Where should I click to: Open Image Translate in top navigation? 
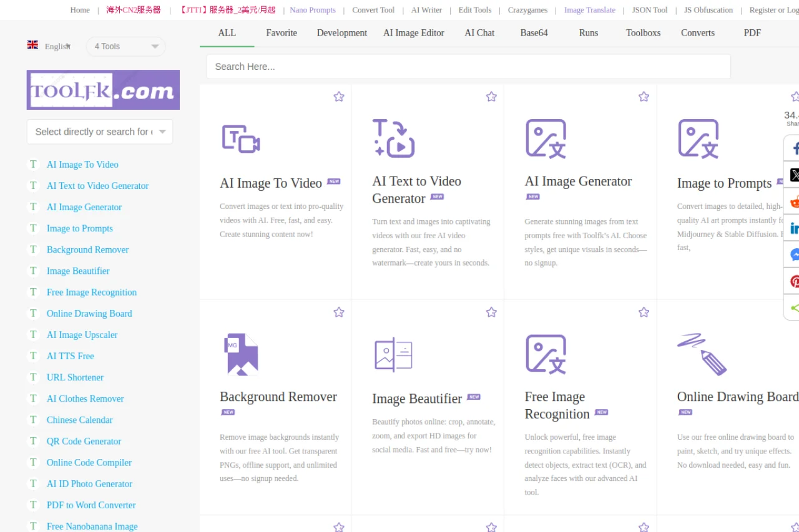[x=590, y=10]
